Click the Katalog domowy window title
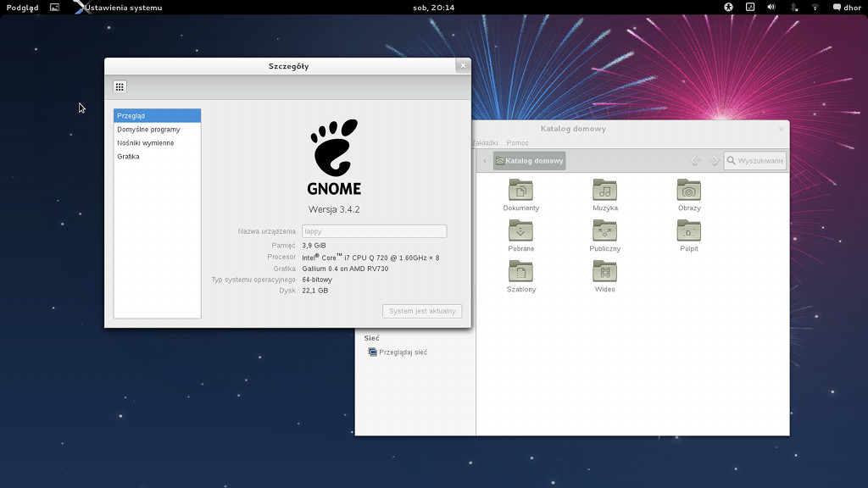Viewport: 868px width, 488px height. 574,129
